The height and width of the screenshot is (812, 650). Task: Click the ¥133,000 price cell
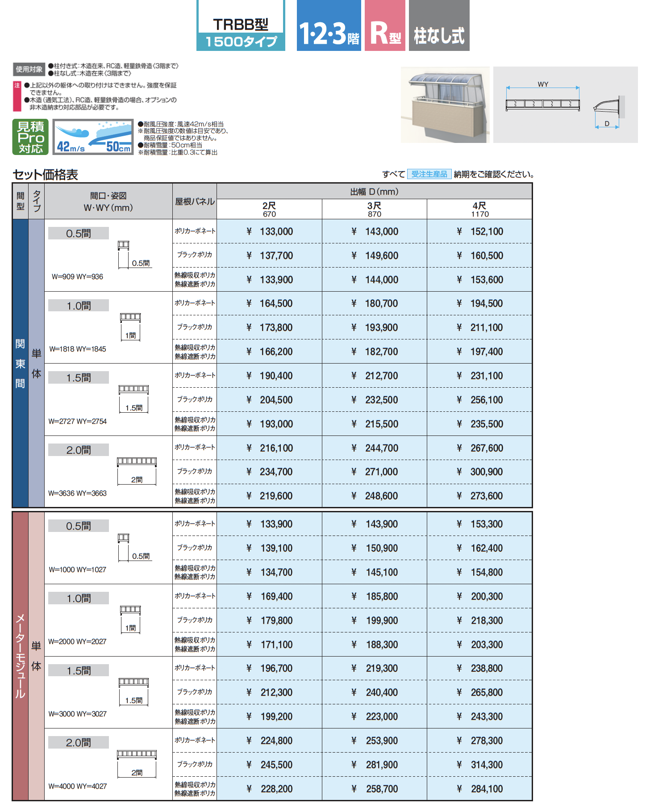tap(269, 231)
